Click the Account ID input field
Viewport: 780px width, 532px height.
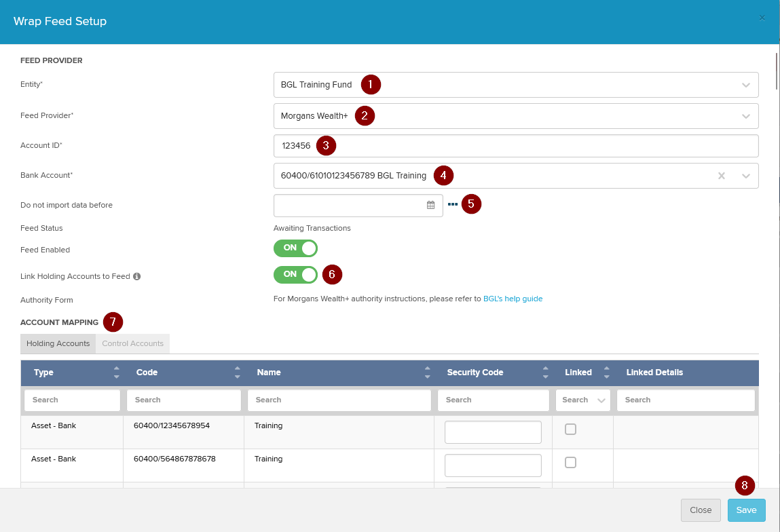516,146
